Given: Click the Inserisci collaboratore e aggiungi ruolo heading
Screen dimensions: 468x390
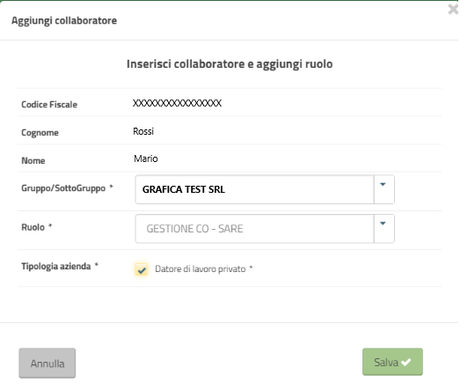Looking at the screenshot, I should [230, 64].
